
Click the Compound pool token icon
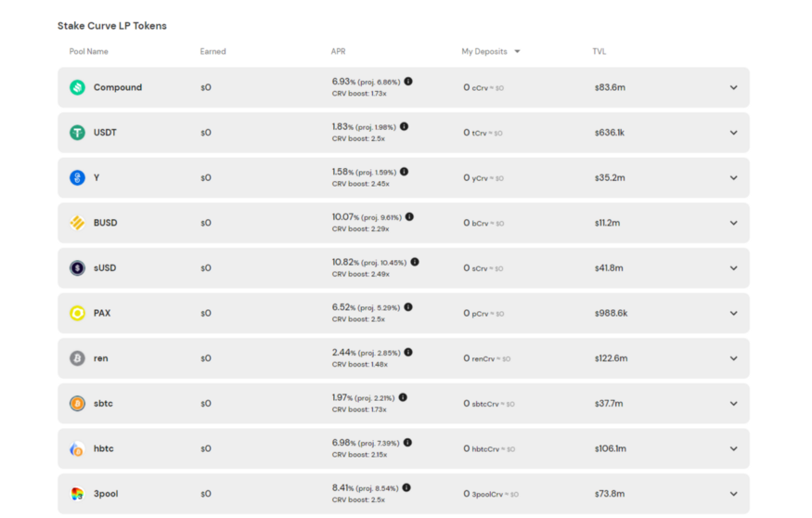77,87
